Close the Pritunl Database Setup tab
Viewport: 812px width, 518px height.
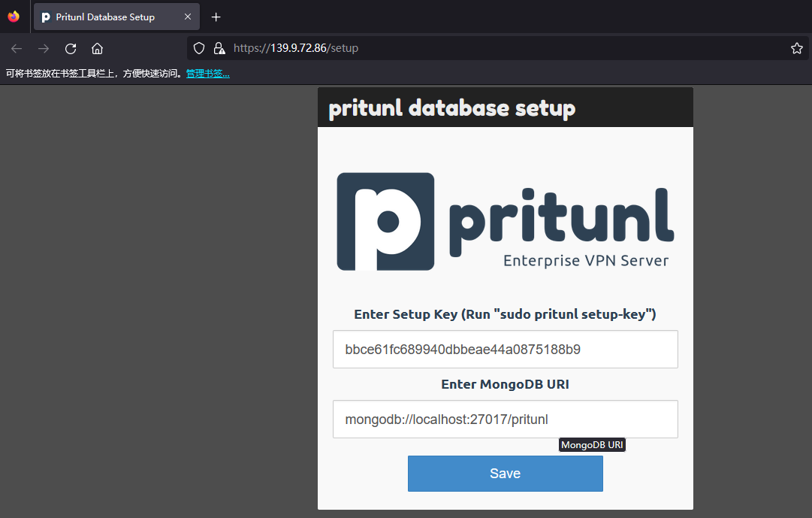[188, 17]
